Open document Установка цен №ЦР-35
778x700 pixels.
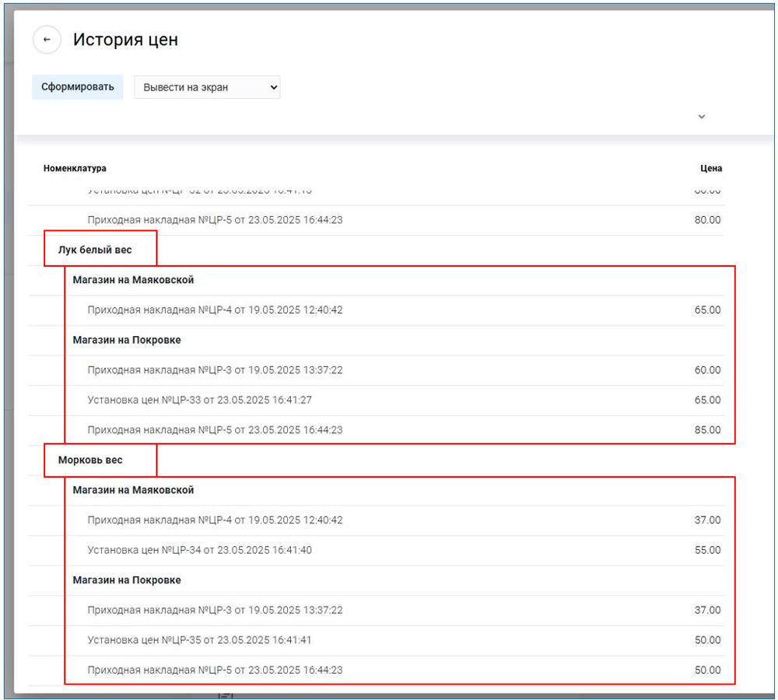[200, 640]
